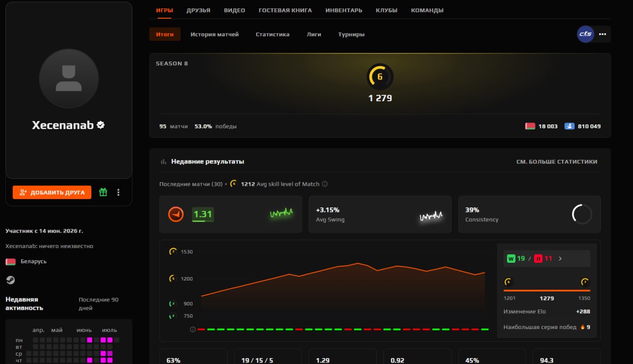Click the 1 279 Elo number
Screen dimensions: 633x364
(380, 98)
